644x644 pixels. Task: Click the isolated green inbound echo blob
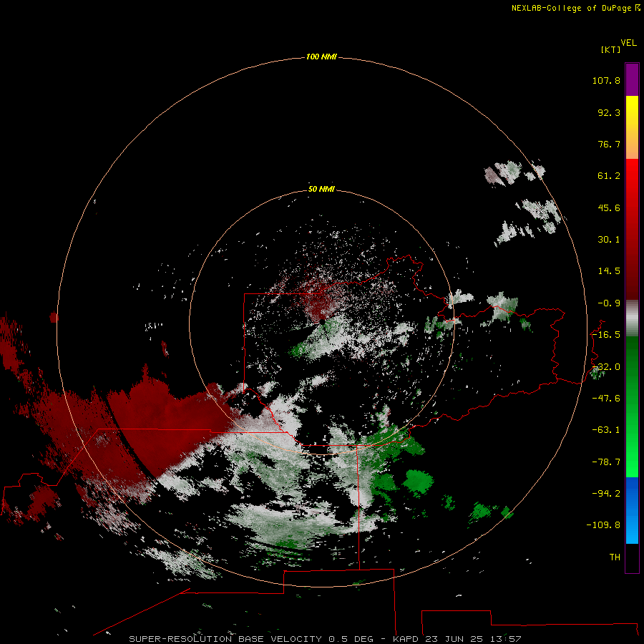click(418, 482)
